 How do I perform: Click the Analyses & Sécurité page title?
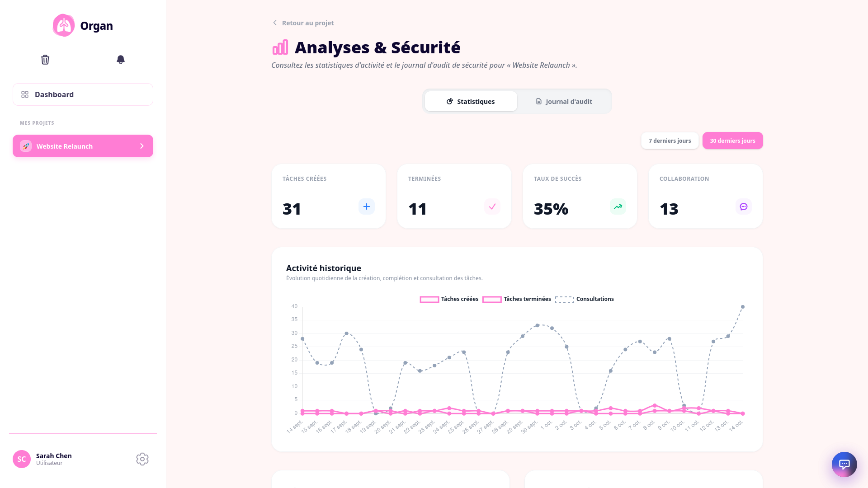(377, 47)
